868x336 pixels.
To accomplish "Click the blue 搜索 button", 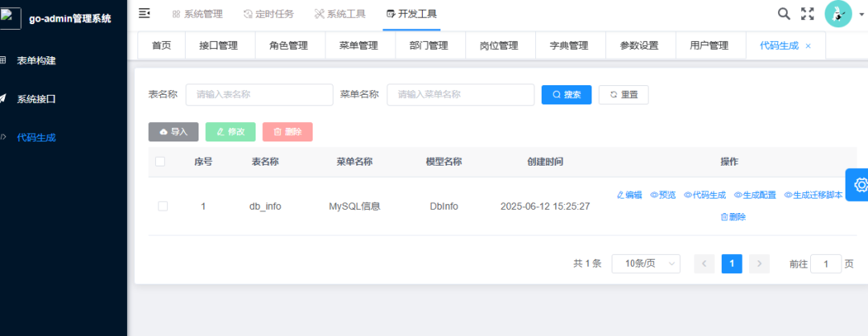I will coord(567,95).
